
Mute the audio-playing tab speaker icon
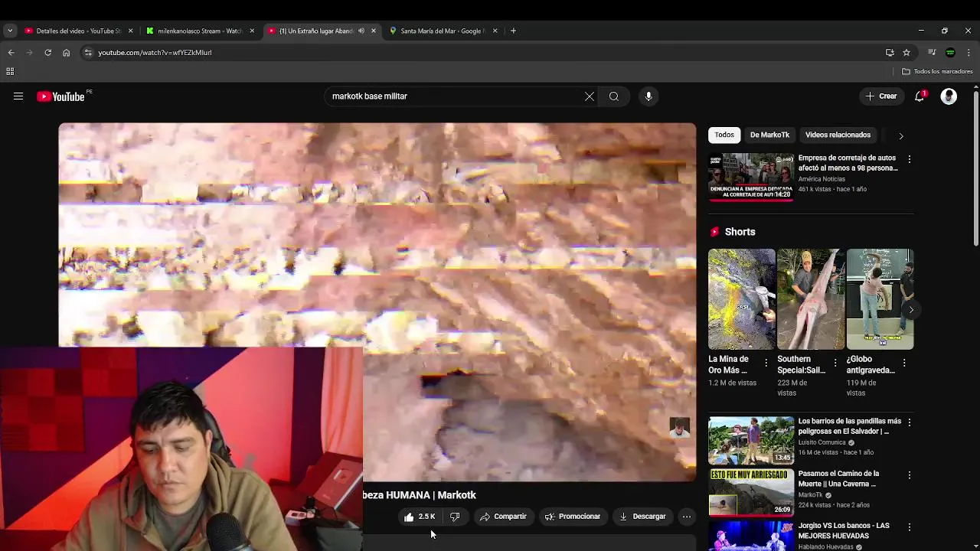point(361,31)
